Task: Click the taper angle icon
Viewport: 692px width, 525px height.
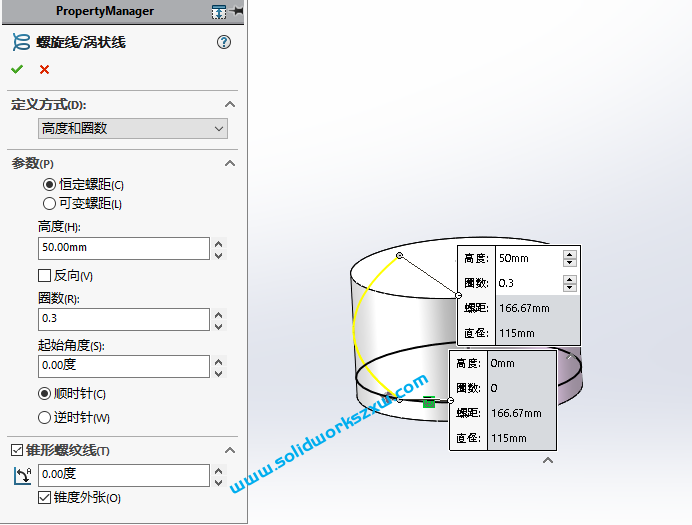Action: [x=23, y=476]
